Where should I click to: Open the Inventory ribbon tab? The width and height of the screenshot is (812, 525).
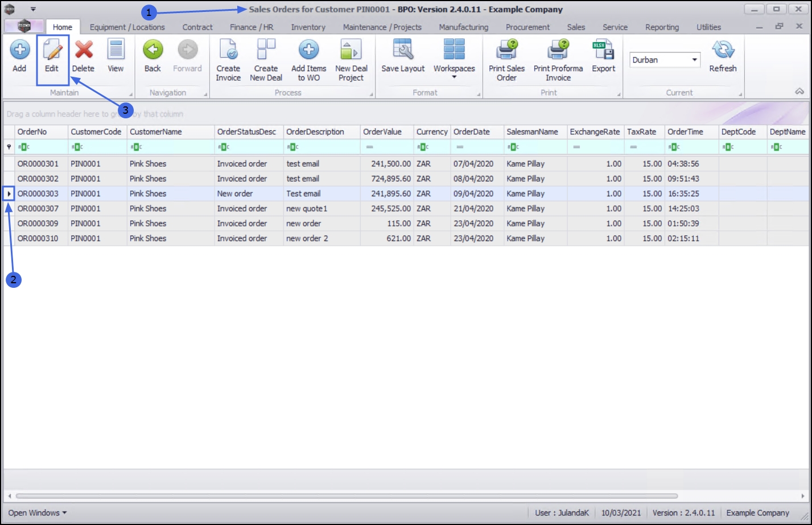(x=308, y=27)
